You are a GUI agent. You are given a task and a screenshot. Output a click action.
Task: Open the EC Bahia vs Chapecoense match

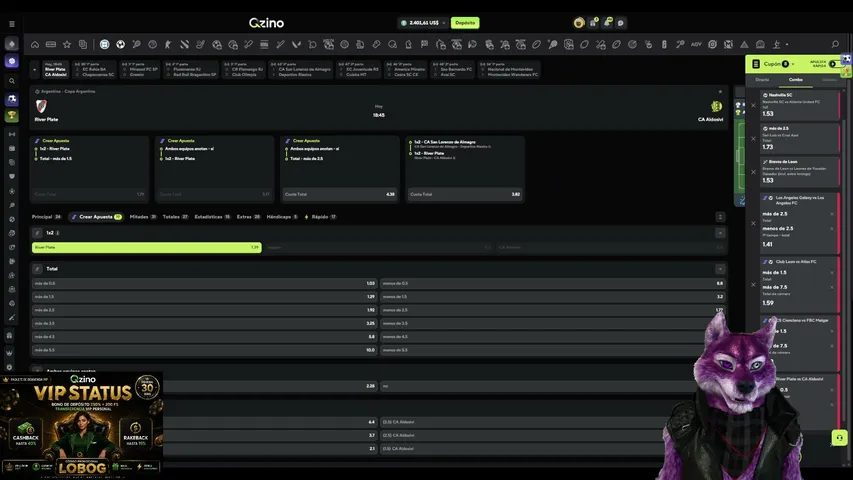tap(95, 70)
